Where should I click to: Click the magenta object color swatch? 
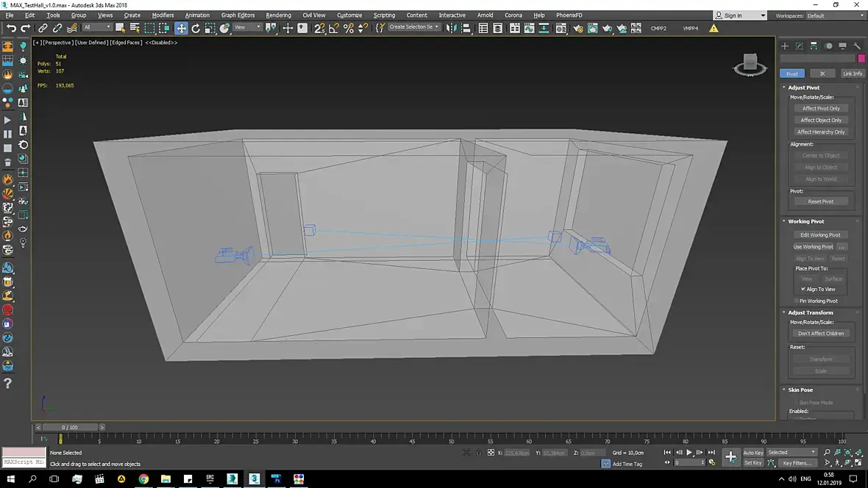click(861, 58)
